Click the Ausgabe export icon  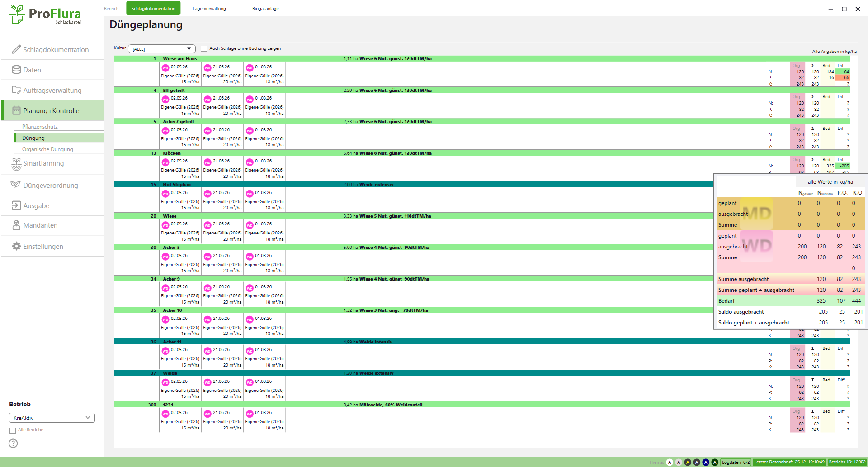pyautogui.click(x=16, y=205)
